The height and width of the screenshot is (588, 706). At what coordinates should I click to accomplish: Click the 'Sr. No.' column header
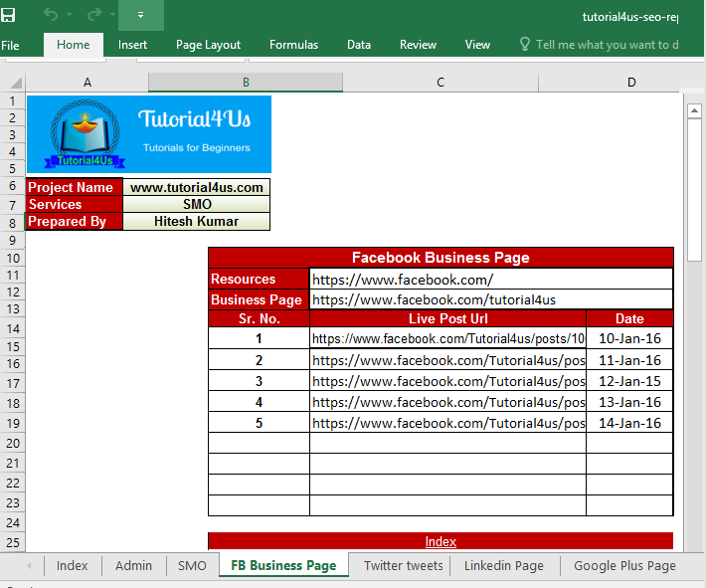[x=259, y=318]
